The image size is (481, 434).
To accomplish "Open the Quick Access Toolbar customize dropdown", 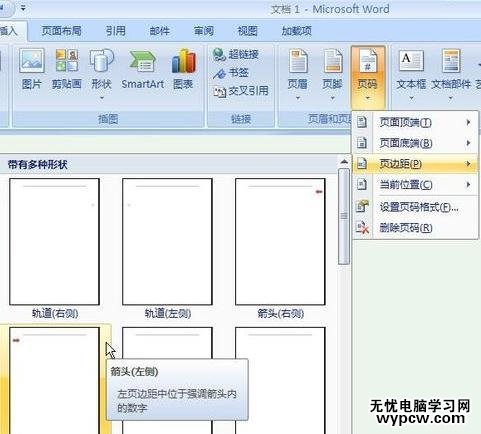I will [x=23, y=8].
